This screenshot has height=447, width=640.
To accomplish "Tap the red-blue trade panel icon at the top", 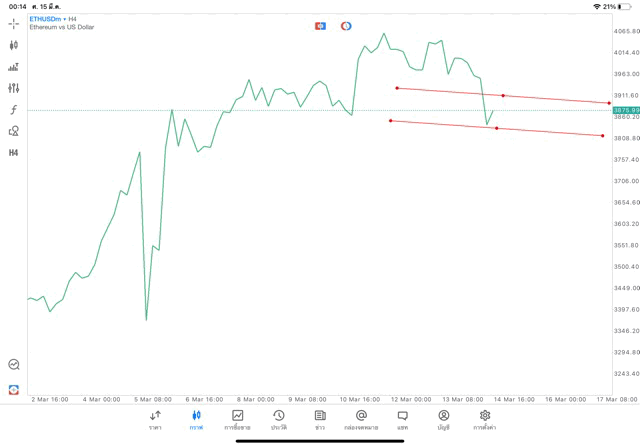I will pyautogui.click(x=320, y=25).
